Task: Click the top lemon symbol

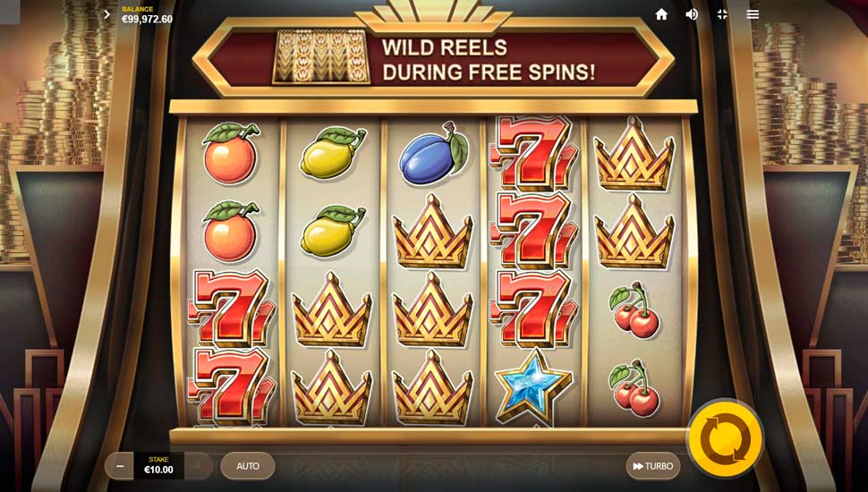Action: [x=333, y=152]
